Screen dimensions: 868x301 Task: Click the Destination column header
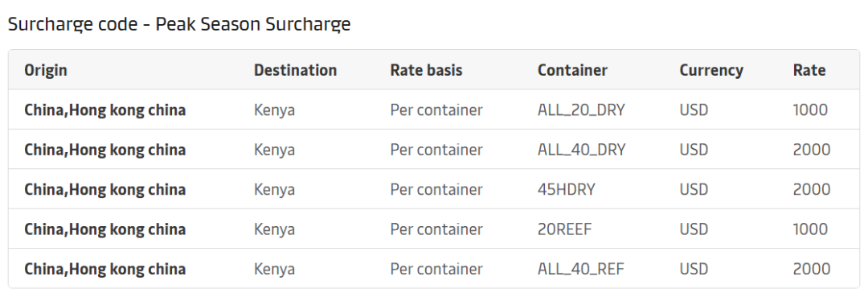click(295, 70)
